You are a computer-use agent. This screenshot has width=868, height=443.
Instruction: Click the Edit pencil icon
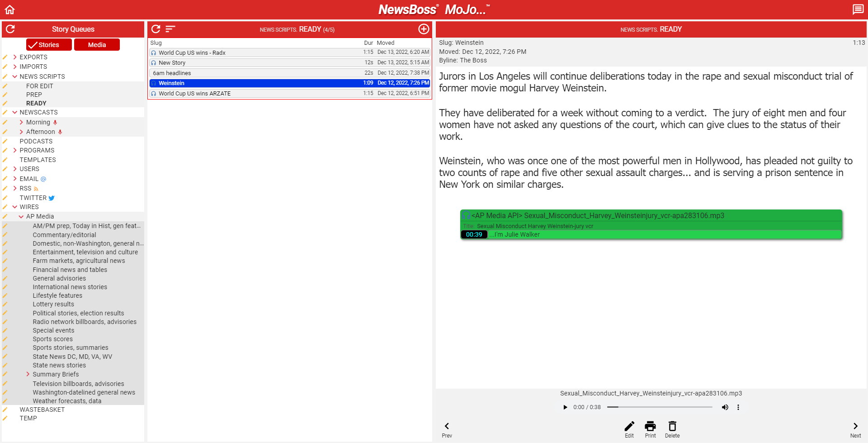(629, 429)
